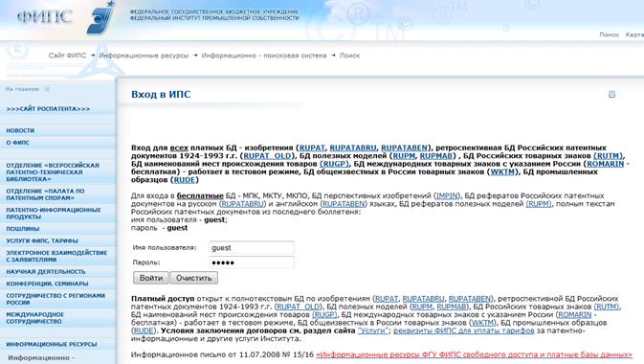Open Информационно - поисковая система breadcrumb

[264, 56]
